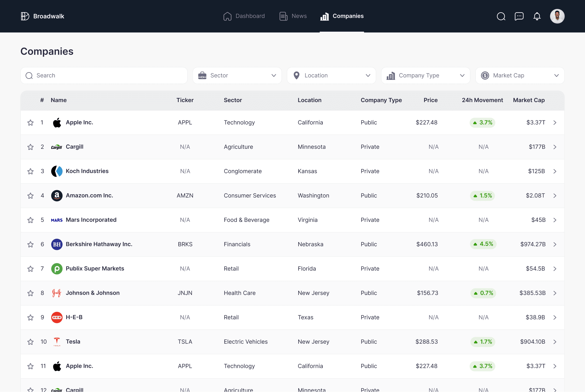Screen dimensions: 585x392
Task: Star the Tesla row
Action: pyautogui.click(x=30, y=342)
